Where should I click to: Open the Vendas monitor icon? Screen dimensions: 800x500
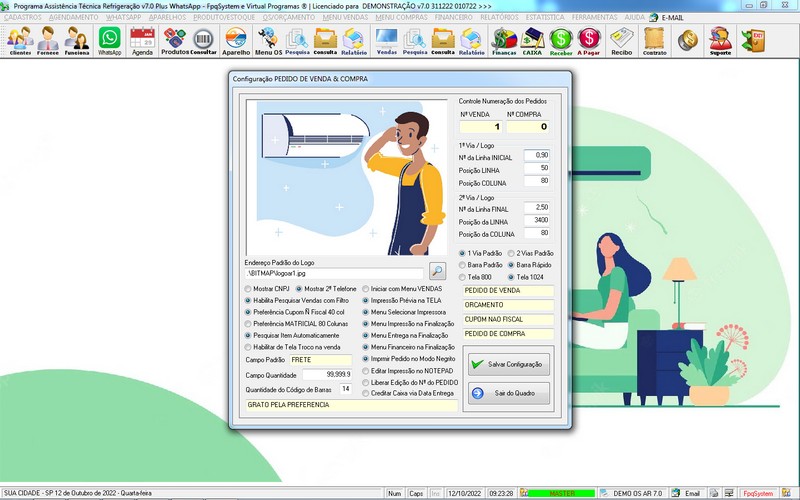[387, 41]
